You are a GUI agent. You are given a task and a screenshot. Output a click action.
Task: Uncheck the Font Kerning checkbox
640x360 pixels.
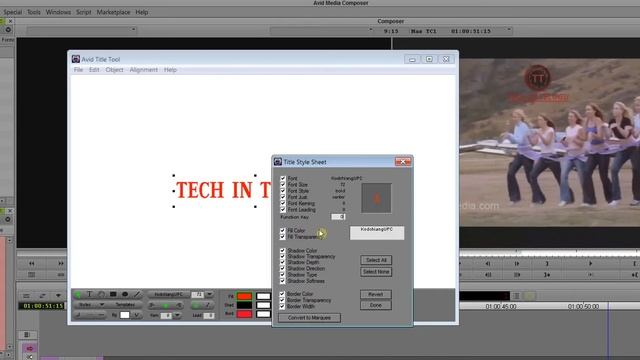282,203
